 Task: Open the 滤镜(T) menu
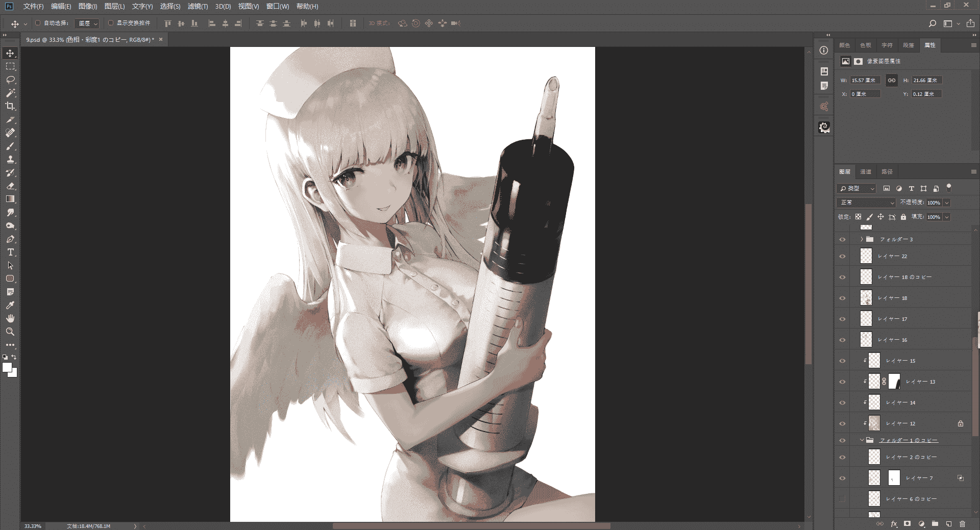coord(198,6)
